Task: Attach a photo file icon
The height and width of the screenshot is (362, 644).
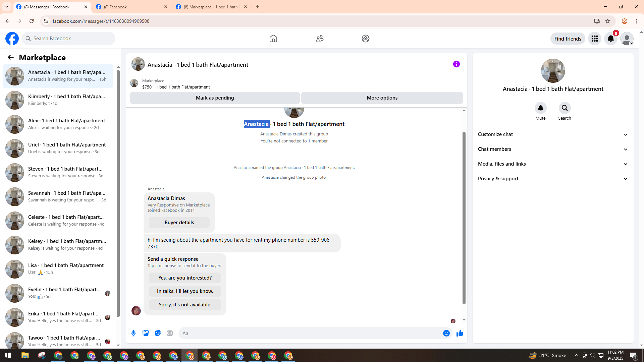Action: [x=146, y=333]
